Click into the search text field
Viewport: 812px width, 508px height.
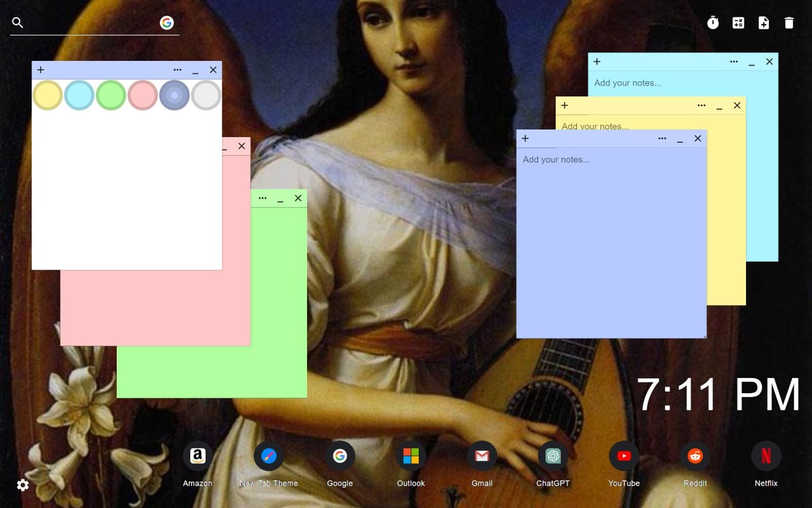pyautogui.click(x=92, y=23)
